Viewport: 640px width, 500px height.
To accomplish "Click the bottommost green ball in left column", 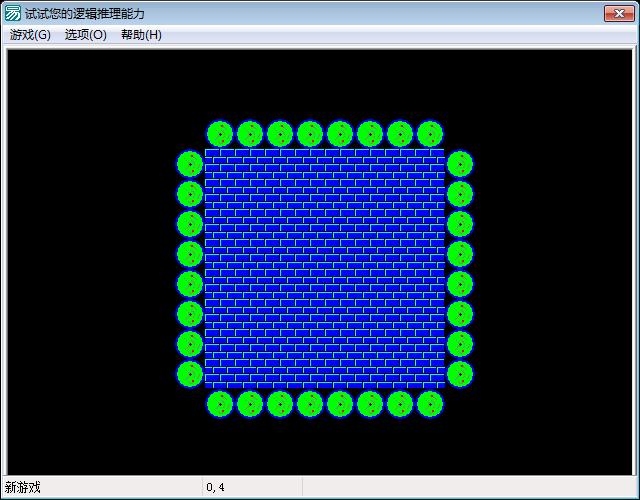I will [190, 374].
